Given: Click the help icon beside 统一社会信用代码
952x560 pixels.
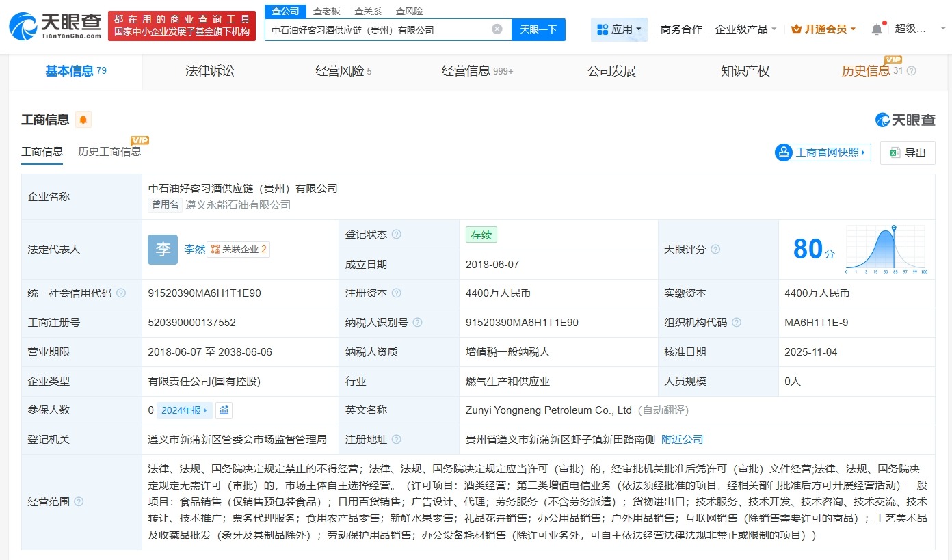Looking at the screenshot, I should (120, 293).
